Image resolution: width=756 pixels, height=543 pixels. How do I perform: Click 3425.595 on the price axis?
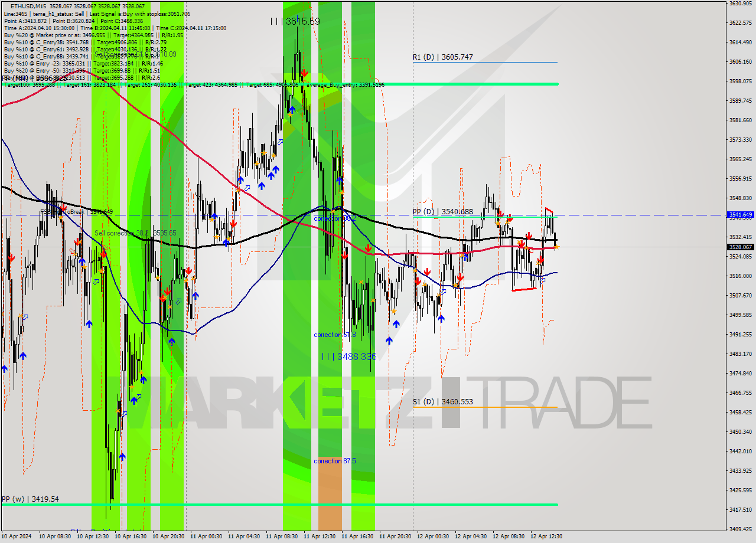741,490
